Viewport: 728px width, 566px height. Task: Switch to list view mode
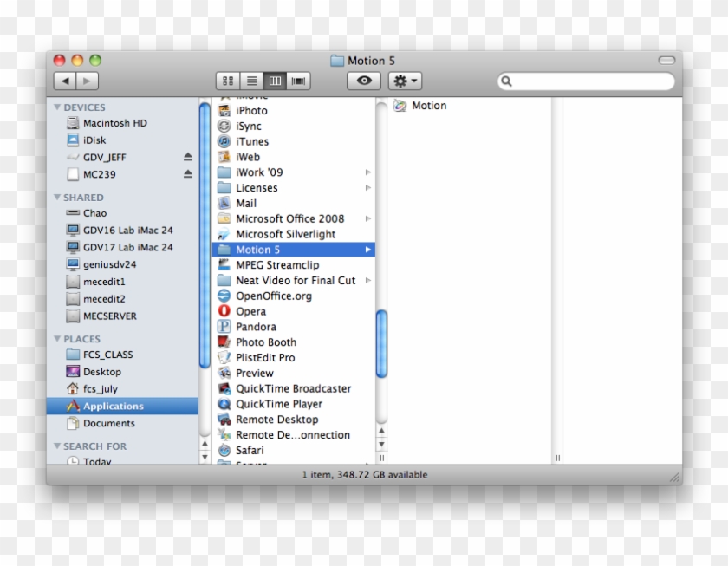[251, 81]
